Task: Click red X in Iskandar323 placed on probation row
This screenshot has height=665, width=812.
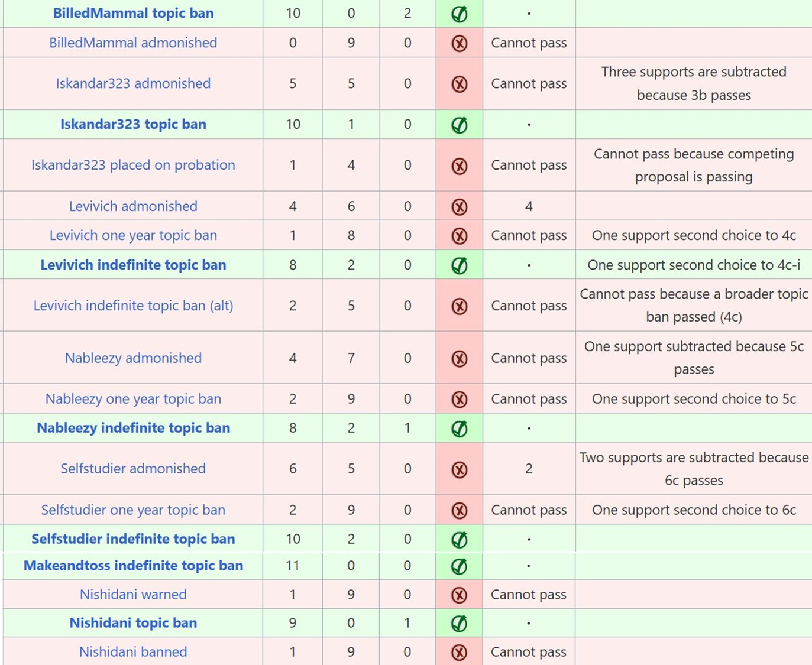Action: pyautogui.click(x=460, y=166)
